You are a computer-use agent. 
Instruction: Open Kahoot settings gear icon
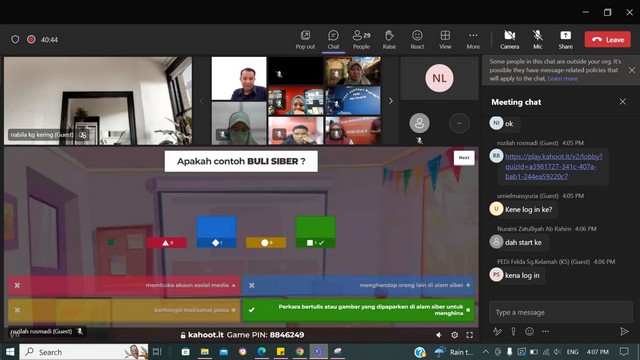pos(454,335)
